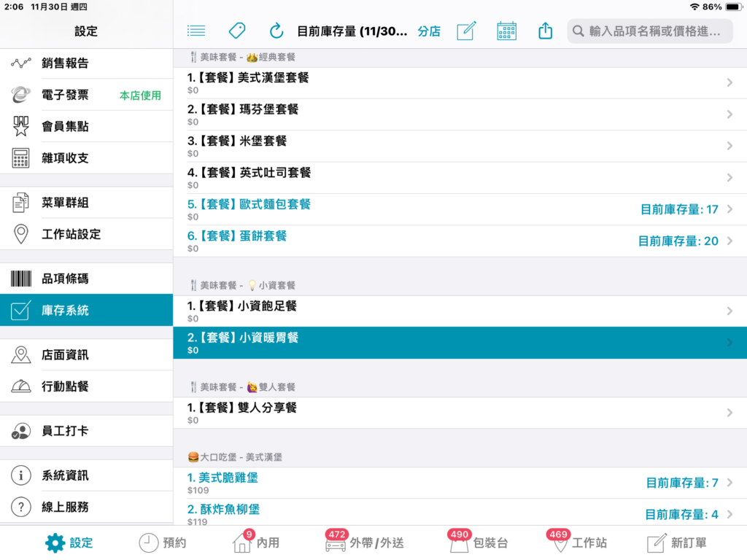Open 會員集點 medal star icon
The image size is (747, 560).
point(21,126)
